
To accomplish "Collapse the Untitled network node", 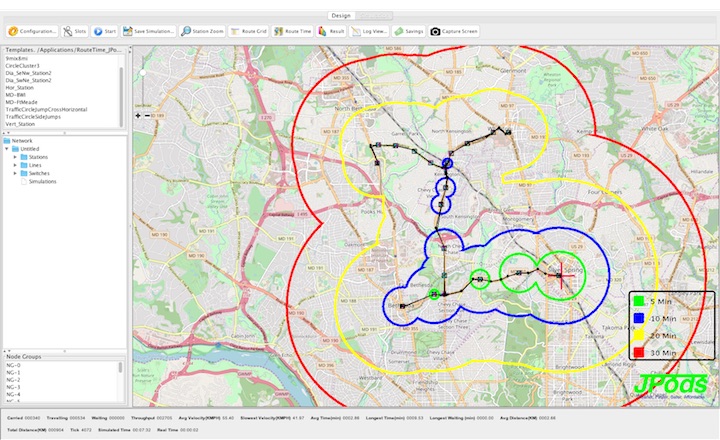I will [7, 149].
